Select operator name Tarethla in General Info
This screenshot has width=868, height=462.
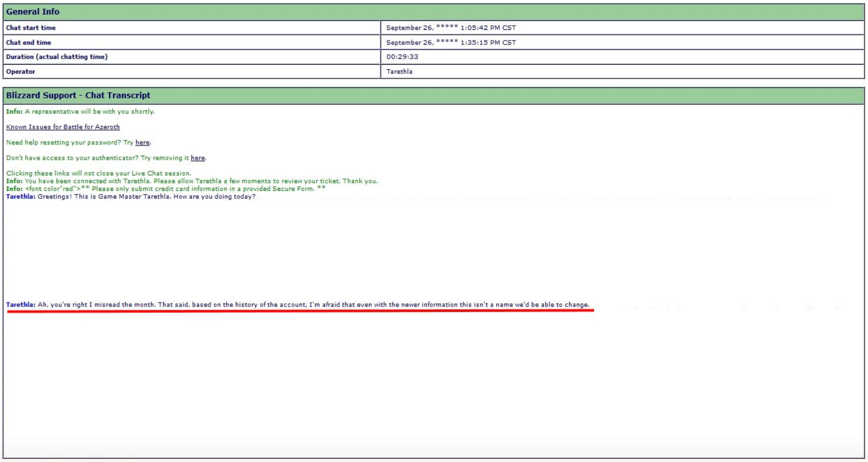pos(400,72)
